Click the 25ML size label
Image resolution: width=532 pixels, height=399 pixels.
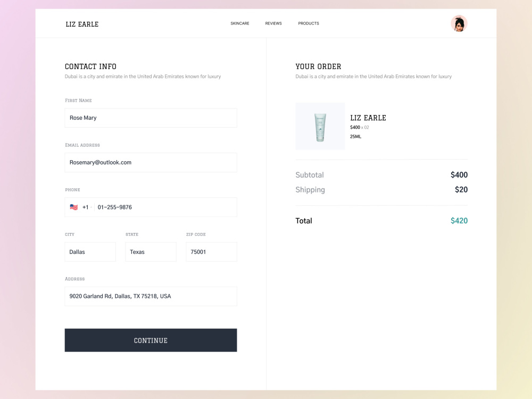pyautogui.click(x=355, y=136)
